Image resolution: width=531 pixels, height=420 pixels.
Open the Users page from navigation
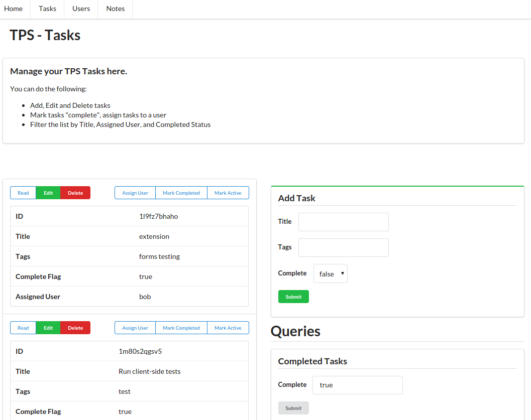pyautogui.click(x=81, y=9)
